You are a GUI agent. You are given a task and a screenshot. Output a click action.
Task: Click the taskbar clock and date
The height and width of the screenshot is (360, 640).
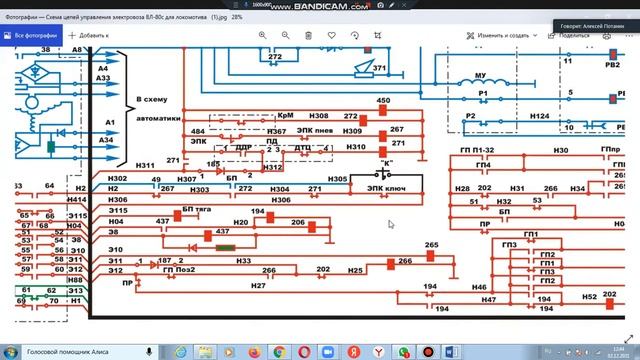[x=619, y=352]
